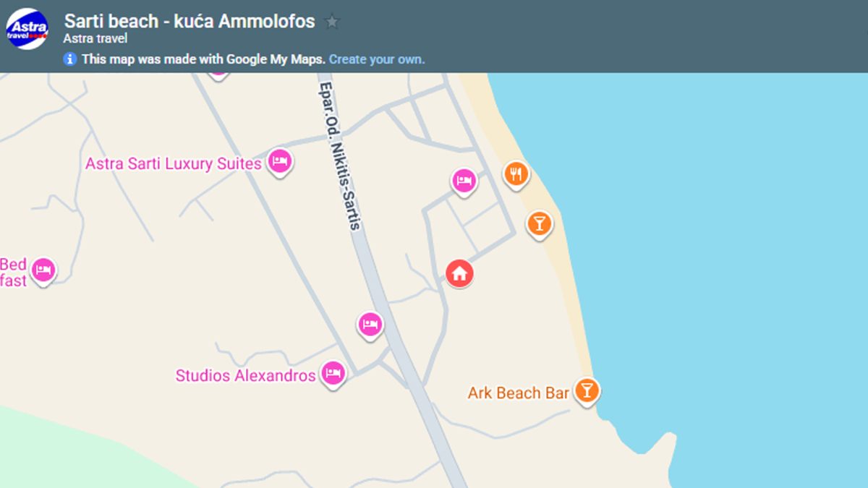Click the Astra travel author name
Viewport: 868px width, 488px height.
click(x=95, y=38)
